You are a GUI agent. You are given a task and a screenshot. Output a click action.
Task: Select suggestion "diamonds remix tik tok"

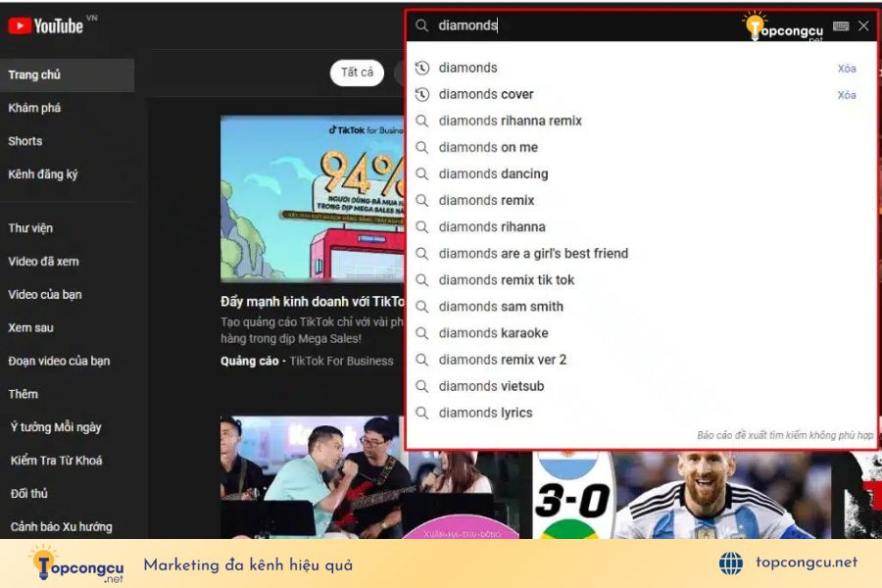(507, 279)
